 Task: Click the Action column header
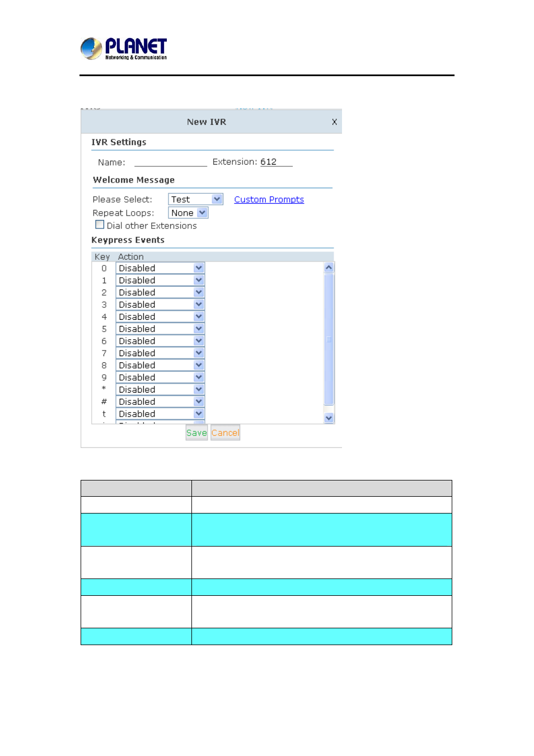point(130,257)
